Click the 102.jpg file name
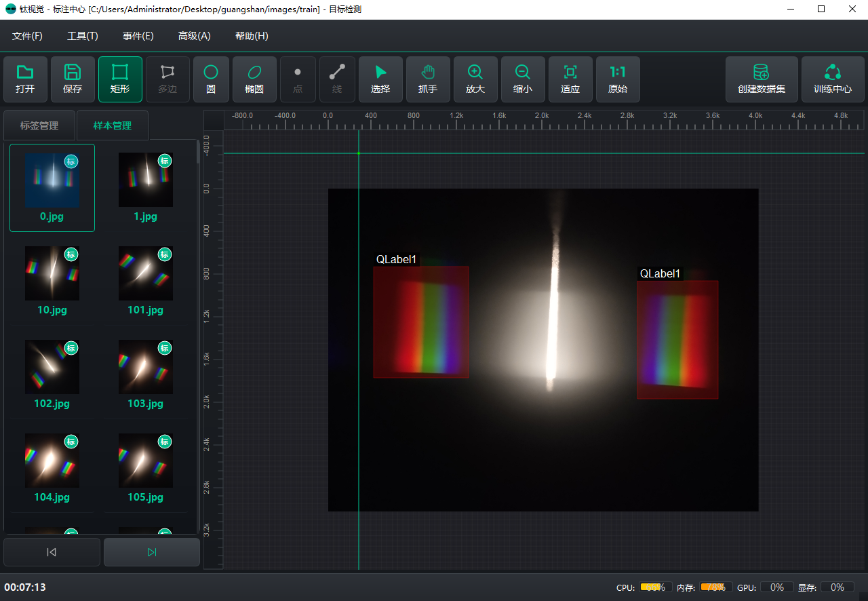The height and width of the screenshot is (601, 868). coord(52,404)
